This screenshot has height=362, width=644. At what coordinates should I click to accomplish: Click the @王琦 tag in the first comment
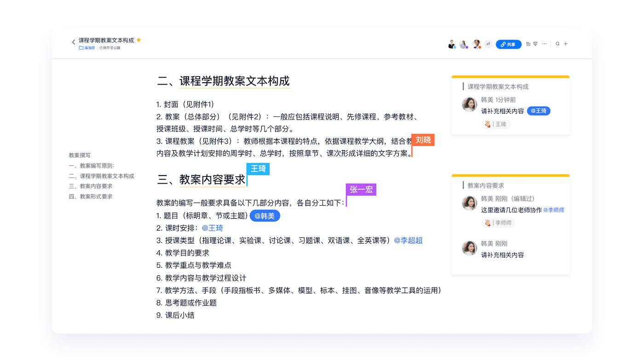[538, 111]
